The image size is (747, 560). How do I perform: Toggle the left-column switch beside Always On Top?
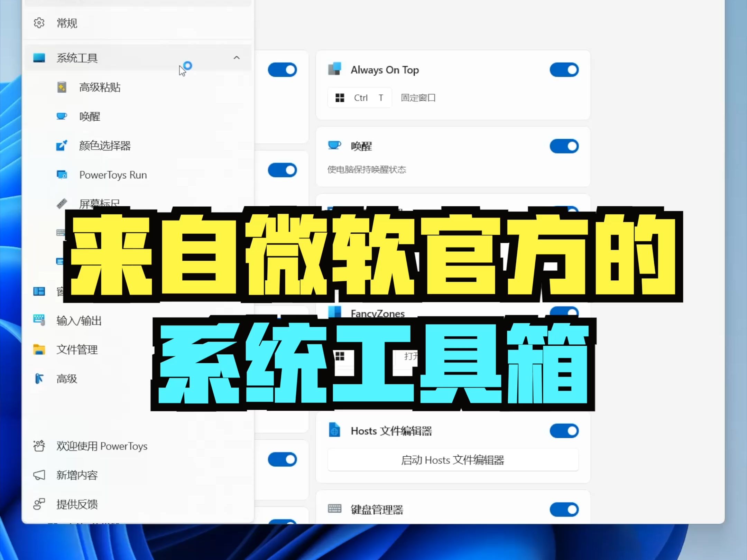pos(282,70)
